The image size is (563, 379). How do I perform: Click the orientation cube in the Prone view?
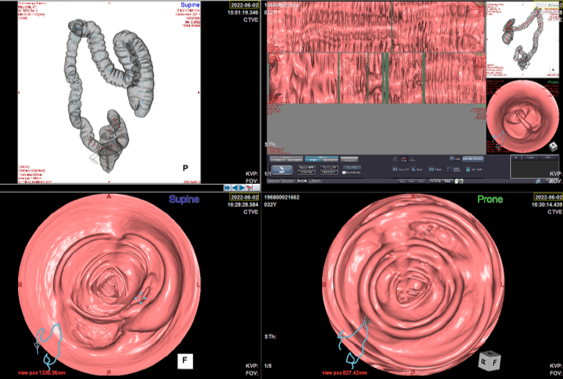click(x=489, y=360)
